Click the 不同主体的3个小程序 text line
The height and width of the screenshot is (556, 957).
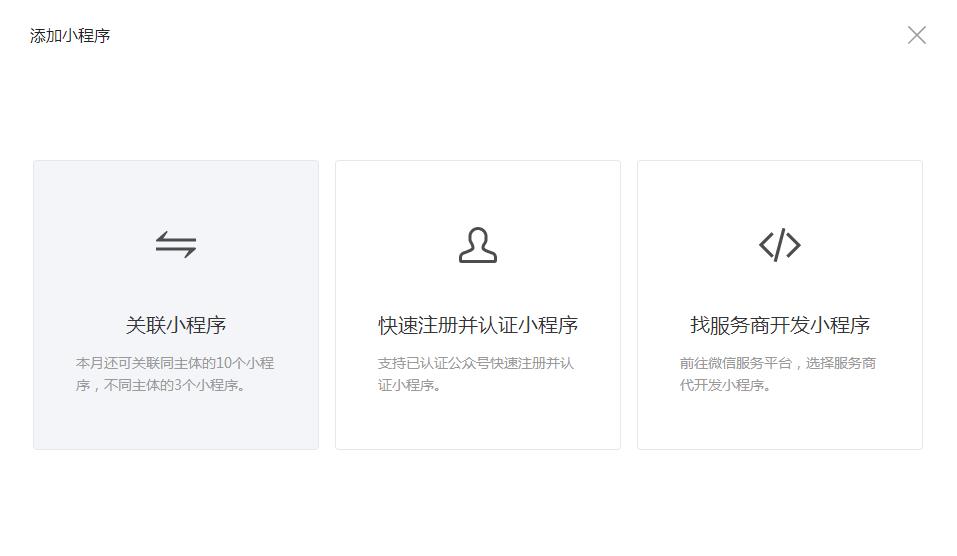[160, 385]
